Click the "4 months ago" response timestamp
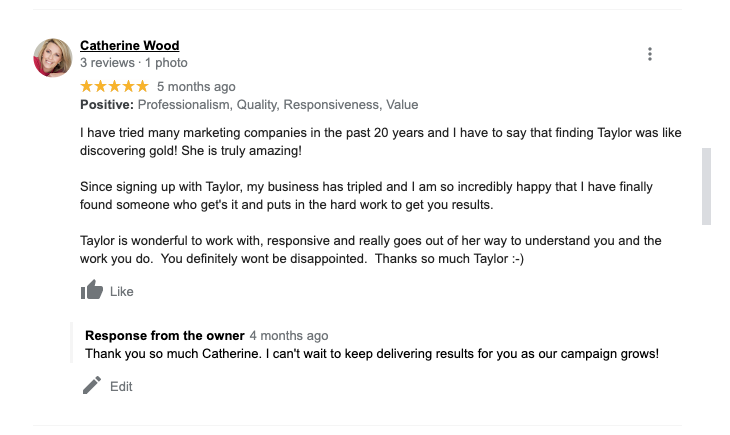This screenshot has height=435, width=730. click(x=289, y=336)
